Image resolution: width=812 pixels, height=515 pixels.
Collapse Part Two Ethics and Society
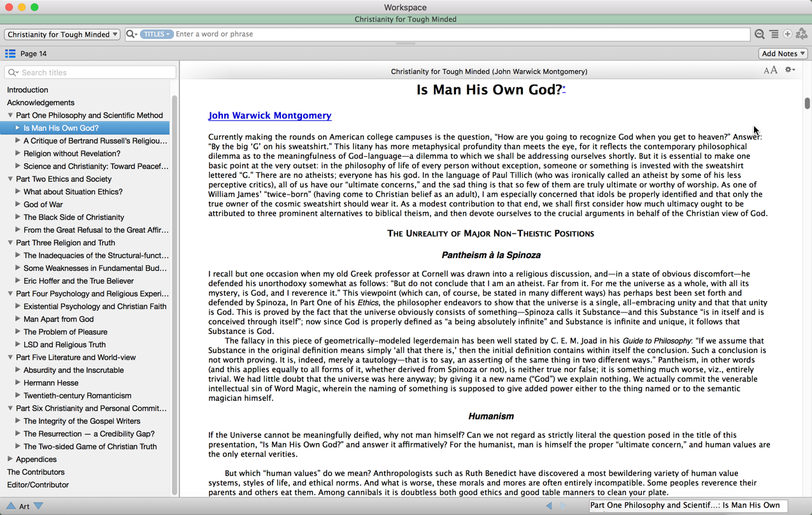[x=10, y=179]
